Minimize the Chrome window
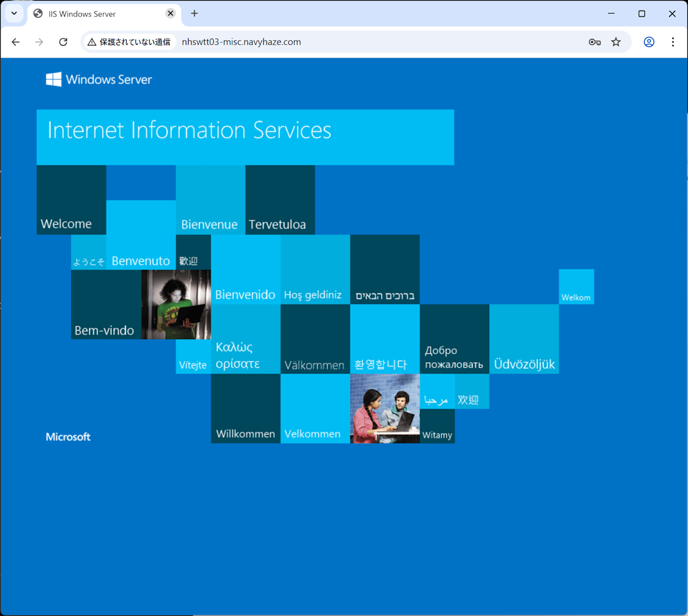Viewport: 688px width, 616px height. tap(611, 13)
